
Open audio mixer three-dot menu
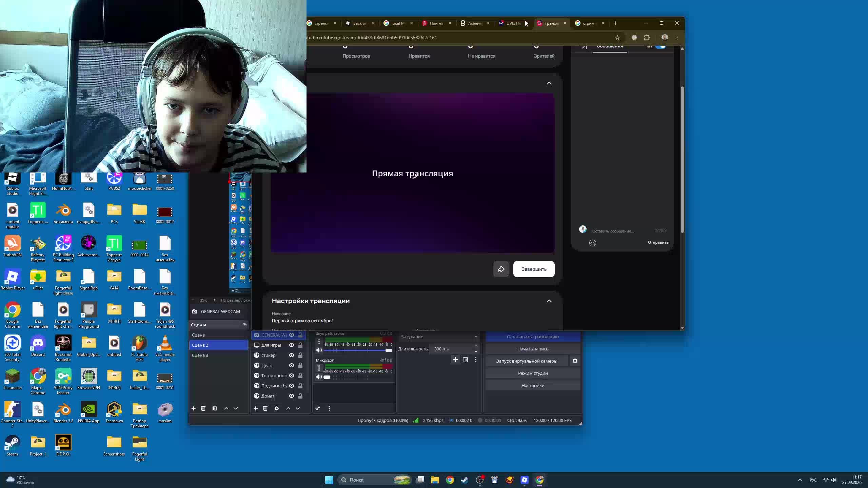click(x=329, y=408)
